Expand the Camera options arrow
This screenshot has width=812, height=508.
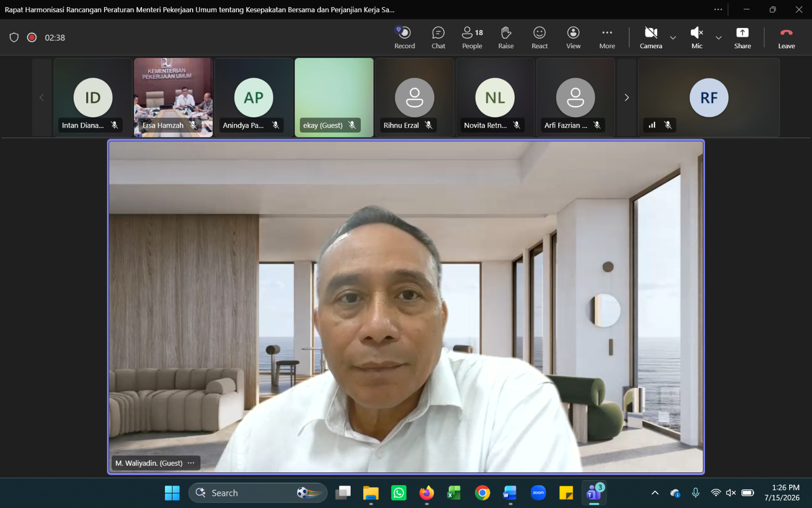(x=673, y=38)
